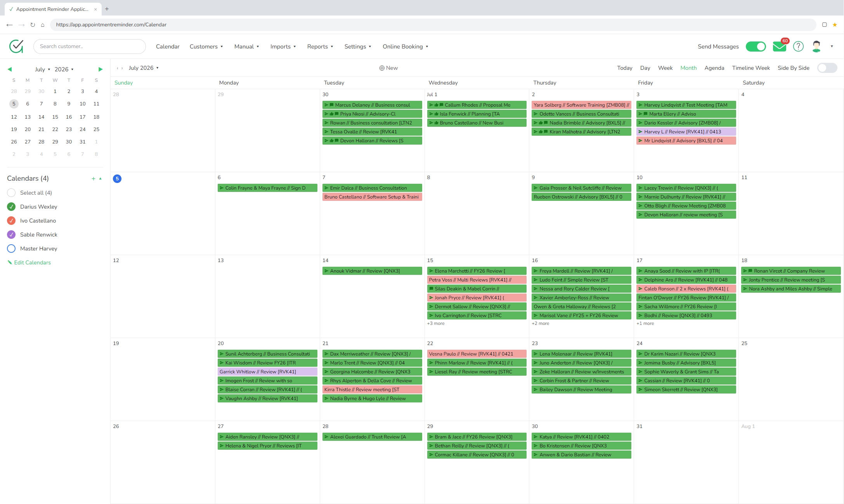Uncheck the Darius Wexley calendar
Viewport: 844px width, 504px height.
tap(11, 207)
